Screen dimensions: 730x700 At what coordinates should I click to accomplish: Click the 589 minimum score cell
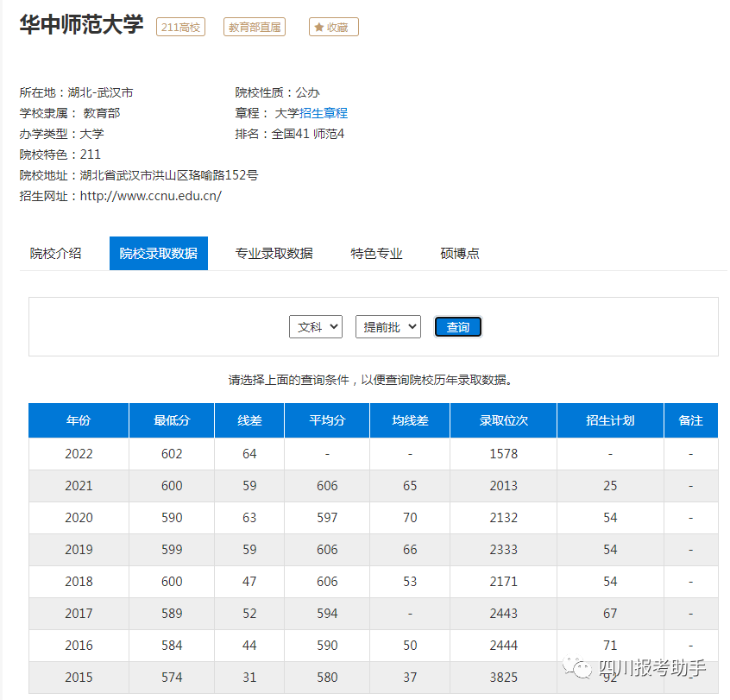point(172,614)
